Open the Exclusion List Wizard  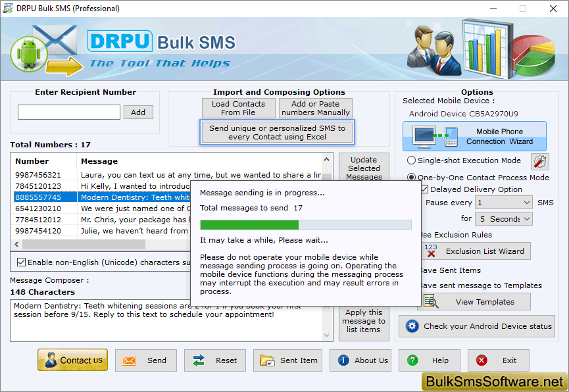476,251
